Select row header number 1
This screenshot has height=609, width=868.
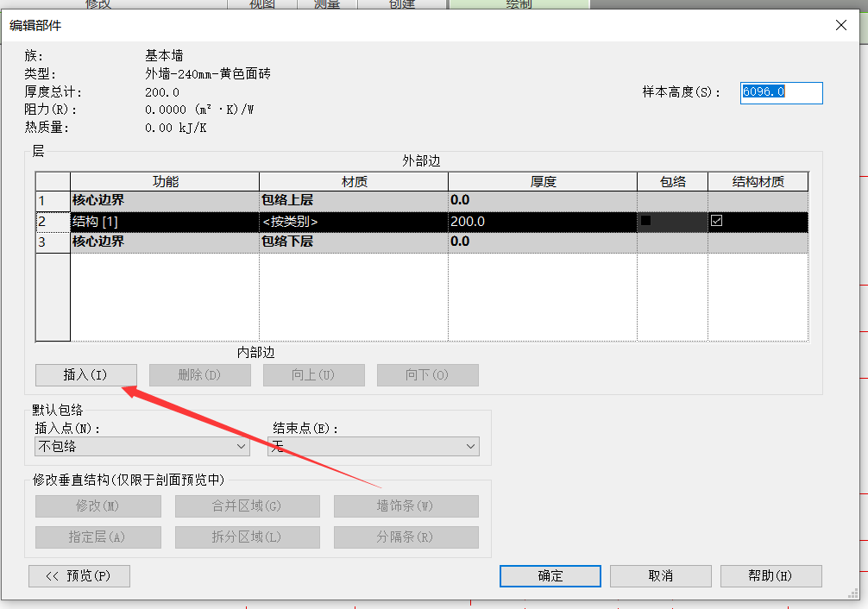tap(53, 201)
